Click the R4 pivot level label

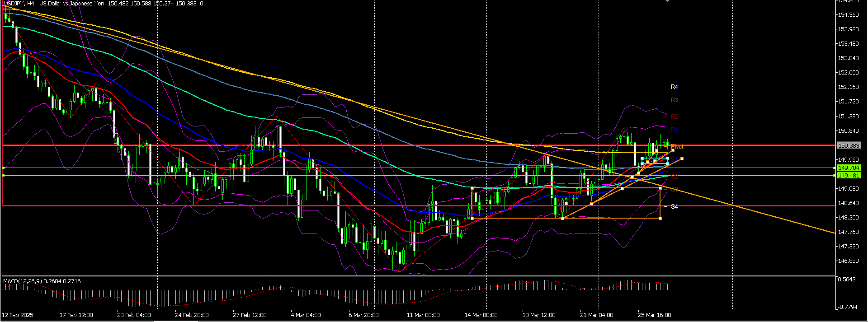pyautogui.click(x=674, y=87)
